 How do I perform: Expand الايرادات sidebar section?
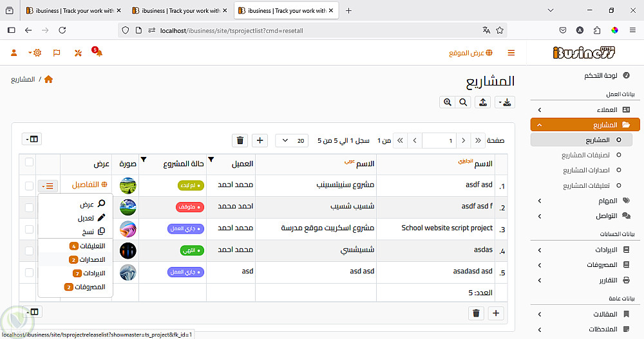(x=585, y=250)
